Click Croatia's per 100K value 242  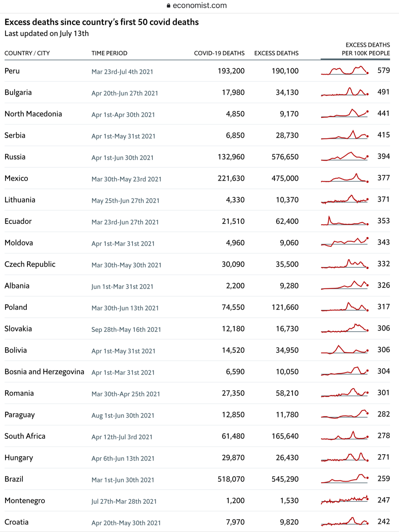point(384,522)
